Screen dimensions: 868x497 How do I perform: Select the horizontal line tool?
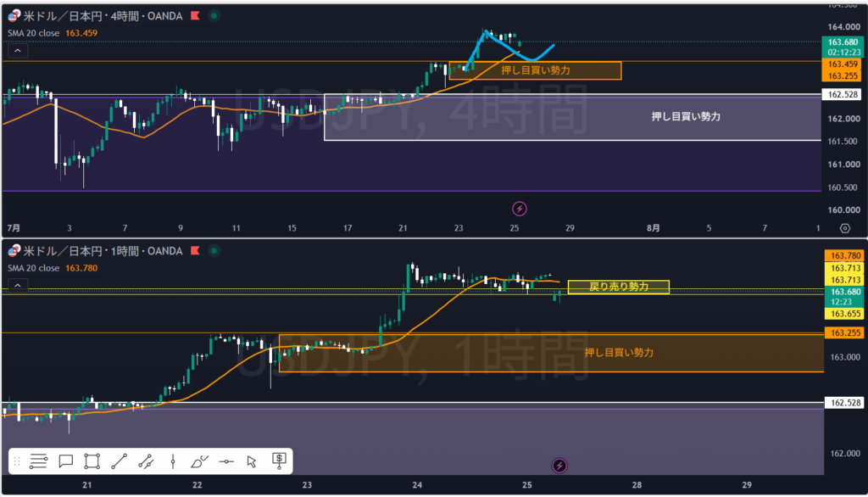tap(225, 461)
